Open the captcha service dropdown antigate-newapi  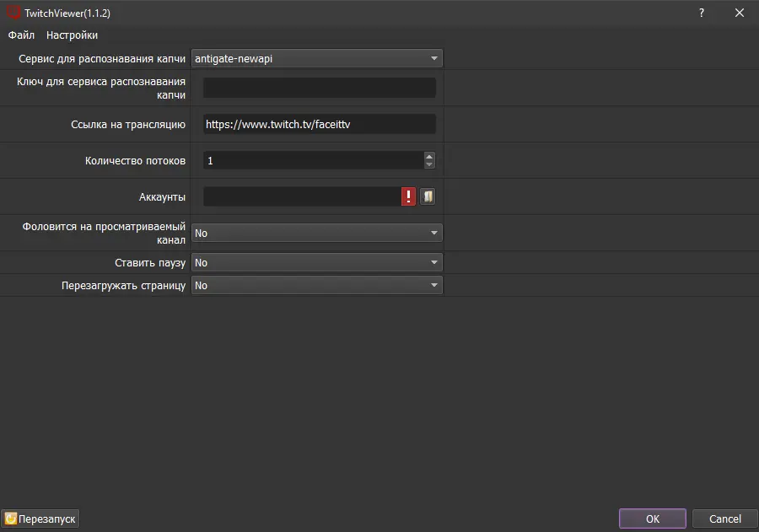317,58
